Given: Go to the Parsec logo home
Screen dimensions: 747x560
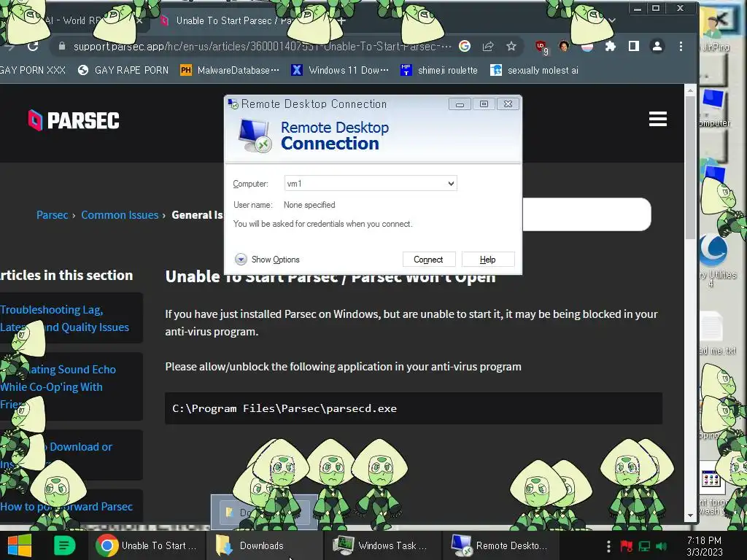Looking at the screenshot, I should coord(74,120).
